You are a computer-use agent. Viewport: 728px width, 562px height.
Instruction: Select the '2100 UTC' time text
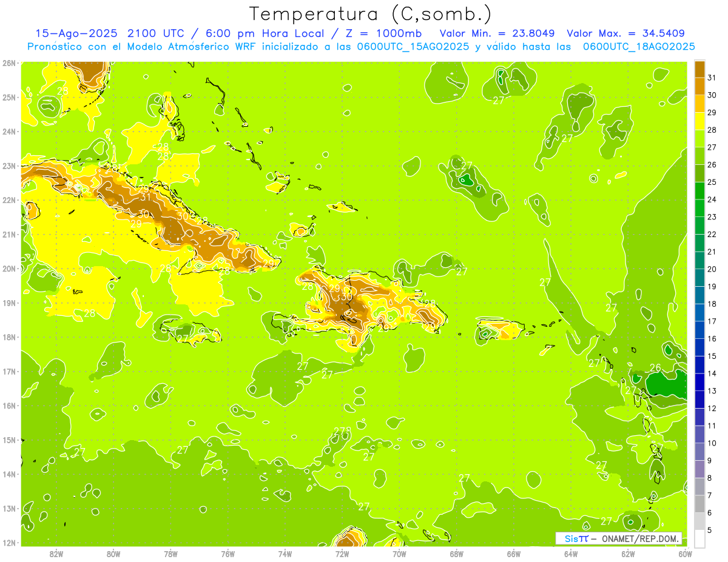tap(156, 33)
